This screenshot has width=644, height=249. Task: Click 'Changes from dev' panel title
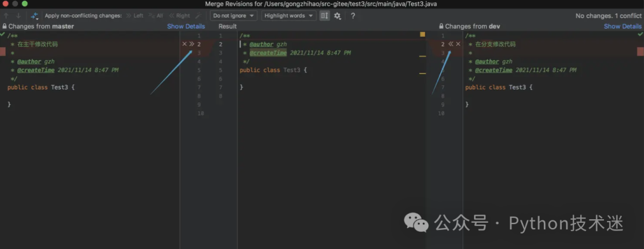472,26
